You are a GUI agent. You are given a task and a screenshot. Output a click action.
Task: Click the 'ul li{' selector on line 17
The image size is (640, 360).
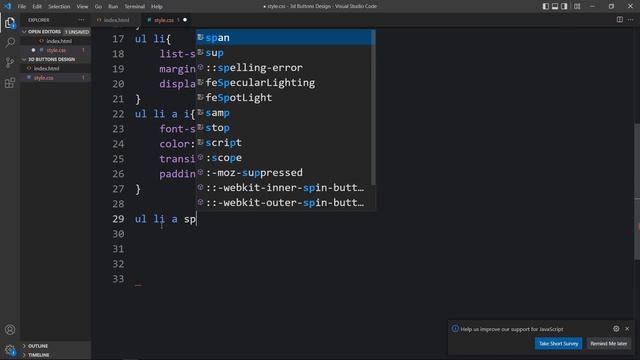click(153, 39)
